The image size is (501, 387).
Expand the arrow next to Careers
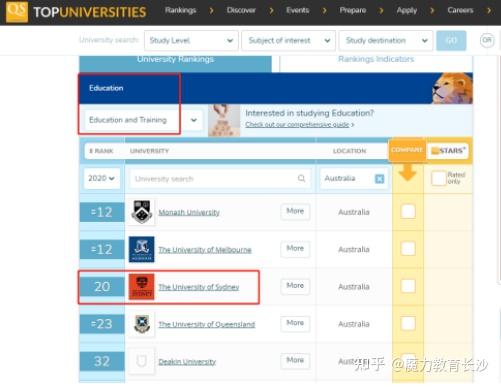pos(489,11)
